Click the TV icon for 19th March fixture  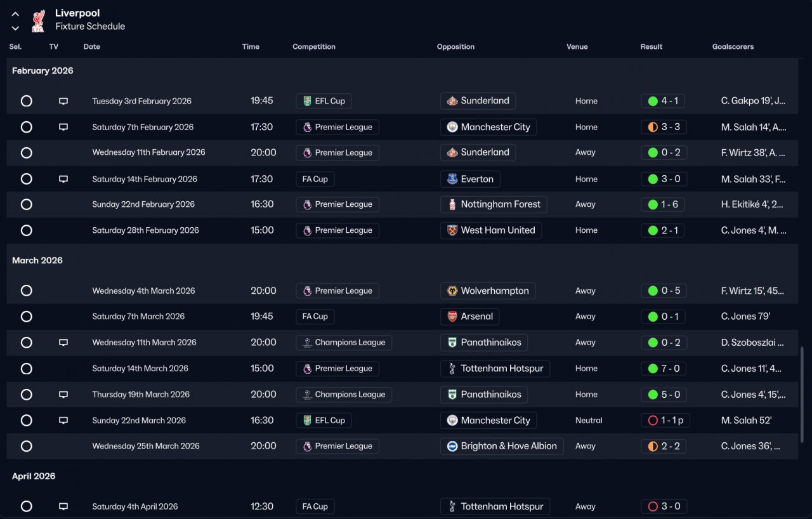pyautogui.click(x=63, y=395)
